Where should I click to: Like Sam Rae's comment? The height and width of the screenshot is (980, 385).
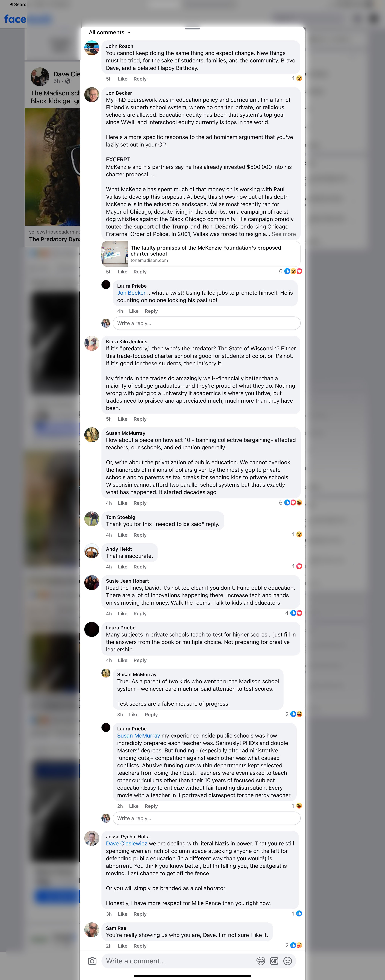pos(123,946)
